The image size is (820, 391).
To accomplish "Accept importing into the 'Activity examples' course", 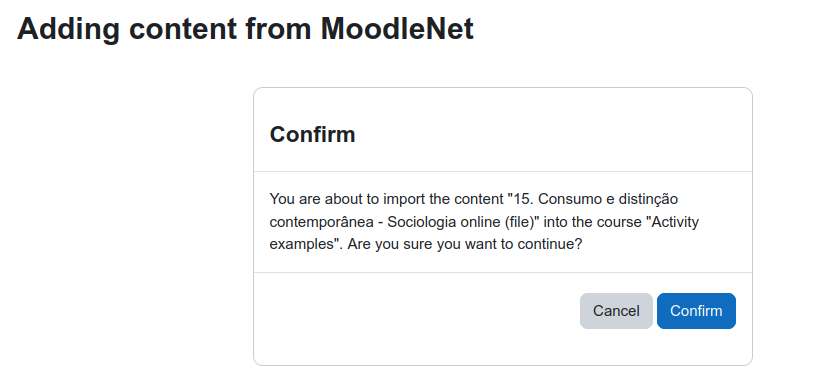I will pos(696,311).
